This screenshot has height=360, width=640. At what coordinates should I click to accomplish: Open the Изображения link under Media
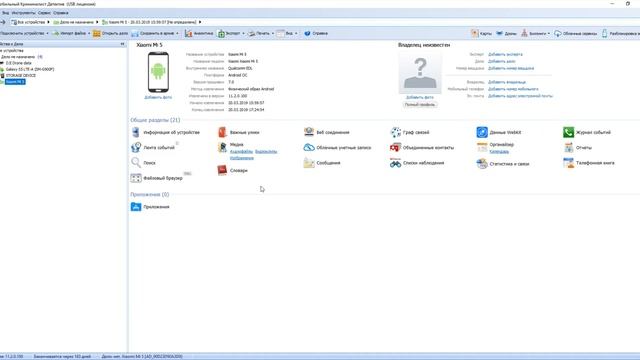[x=242, y=158]
